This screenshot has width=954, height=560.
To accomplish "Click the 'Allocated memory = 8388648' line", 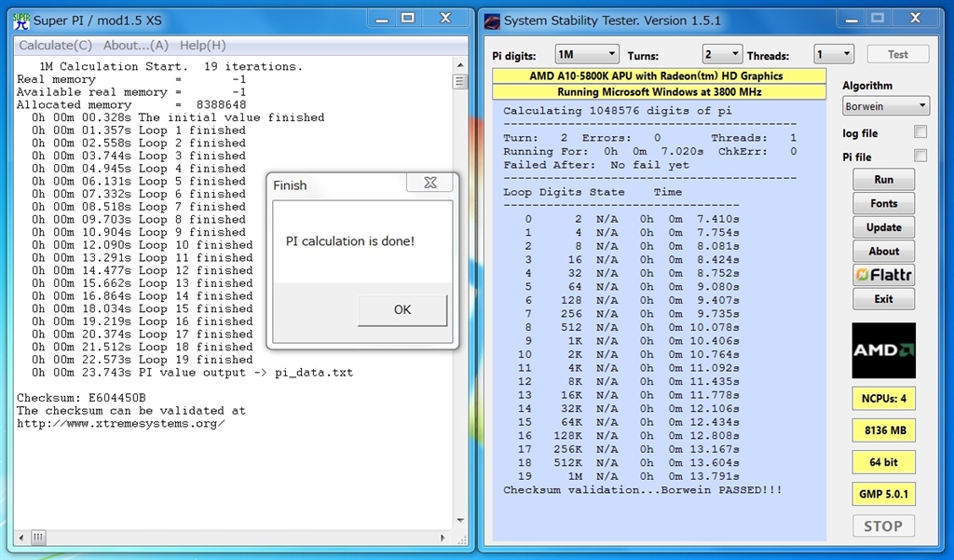I will 131,104.
